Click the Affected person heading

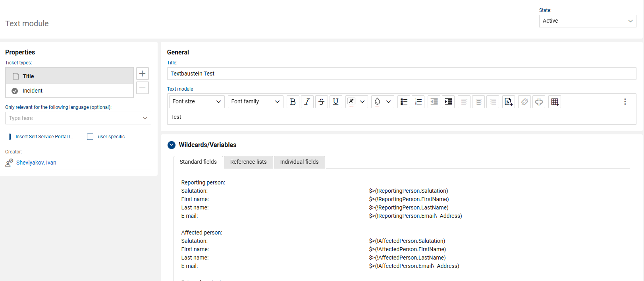click(x=202, y=233)
